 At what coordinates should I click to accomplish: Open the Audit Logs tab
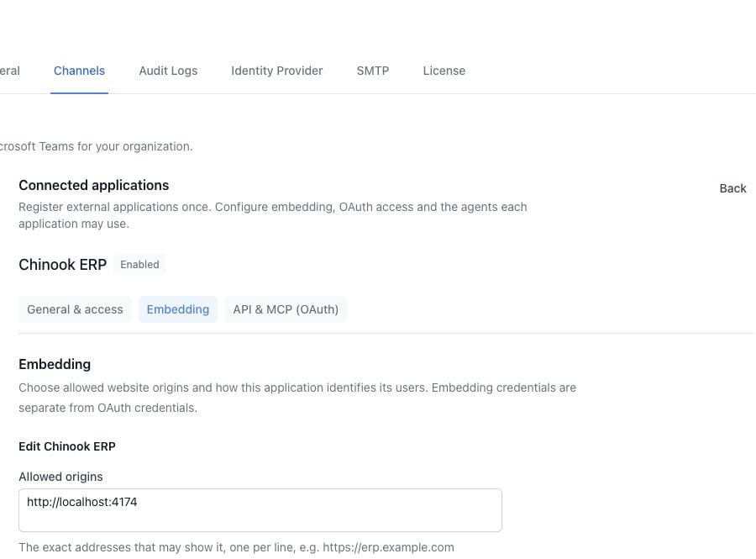pyautogui.click(x=168, y=71)
